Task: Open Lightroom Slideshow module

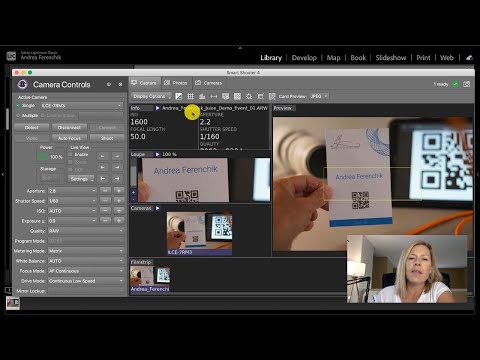Action: tap(391, 58)
